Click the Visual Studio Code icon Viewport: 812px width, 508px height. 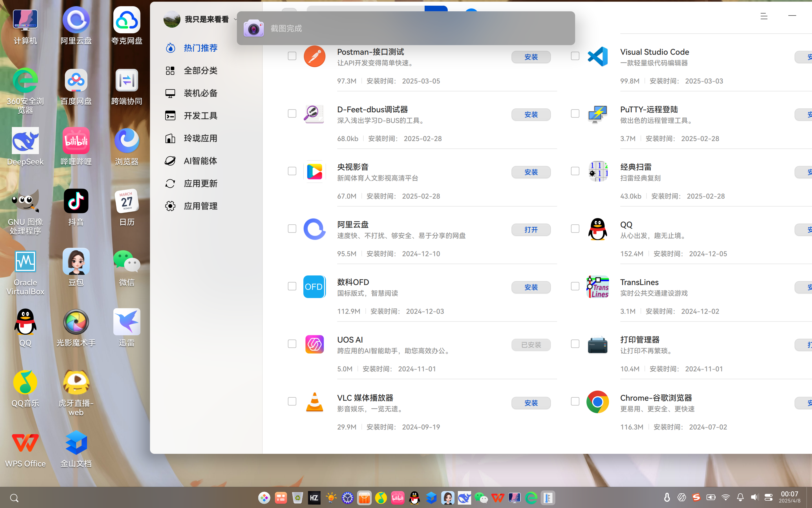[598, 56]
